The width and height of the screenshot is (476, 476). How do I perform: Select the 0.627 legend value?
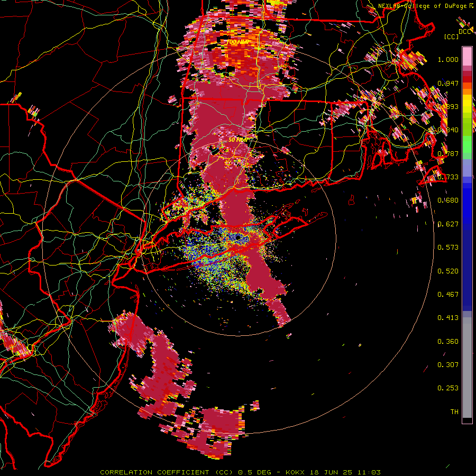(x=448, y=224)
